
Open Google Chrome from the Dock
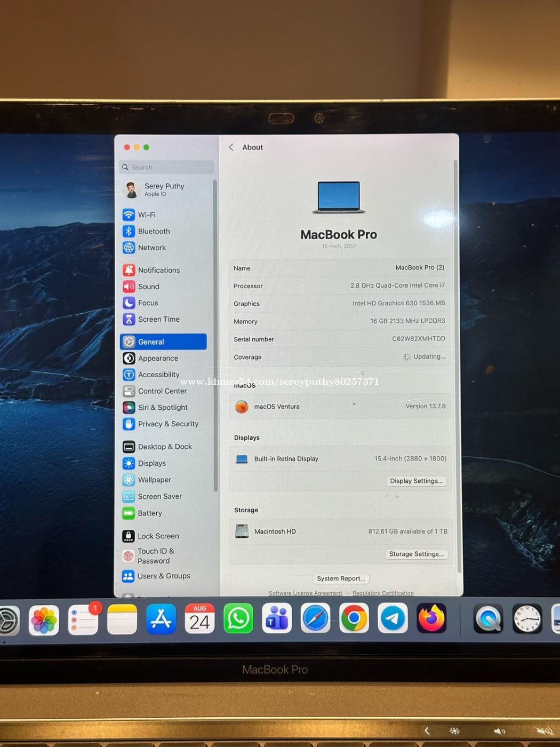[354, 618]
